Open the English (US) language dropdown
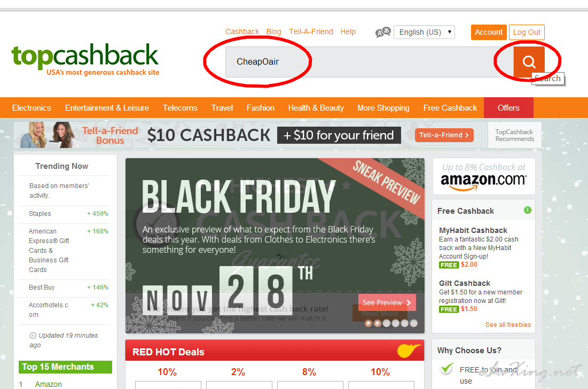The height and width of the screenshot is (389, 588). click(424, 32)
